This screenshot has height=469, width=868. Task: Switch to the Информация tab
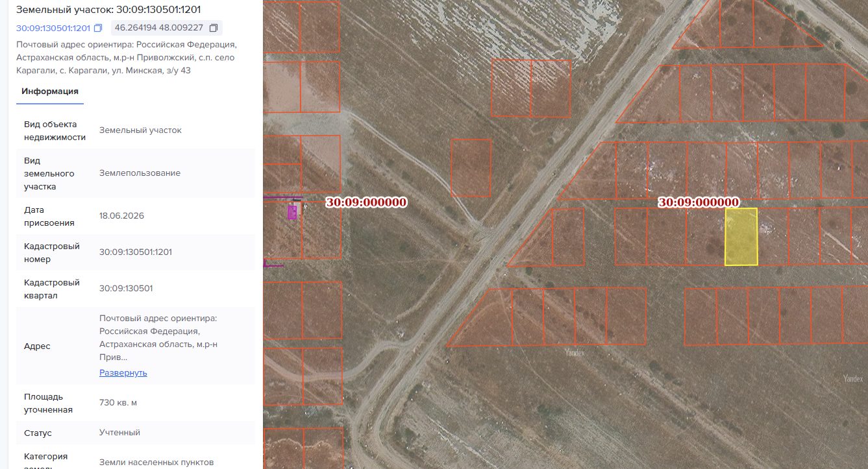[x=50, y=91]
